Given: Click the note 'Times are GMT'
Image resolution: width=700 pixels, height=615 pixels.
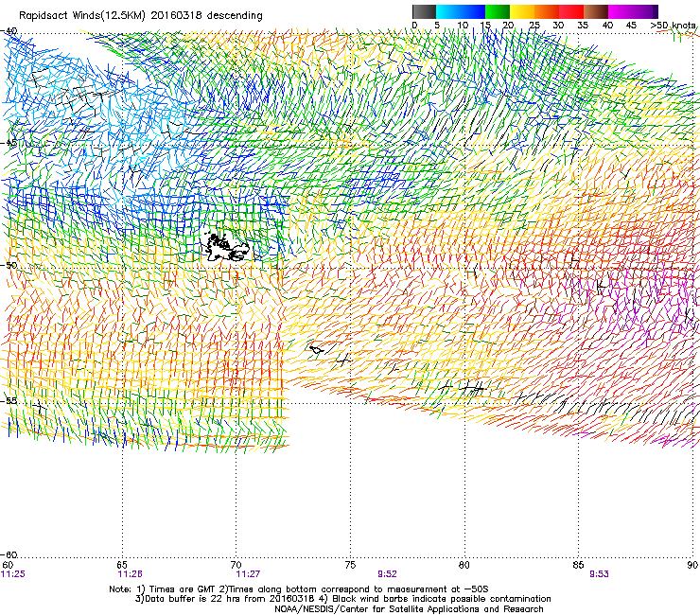Looking at the screenshot, I should [184, 589].
